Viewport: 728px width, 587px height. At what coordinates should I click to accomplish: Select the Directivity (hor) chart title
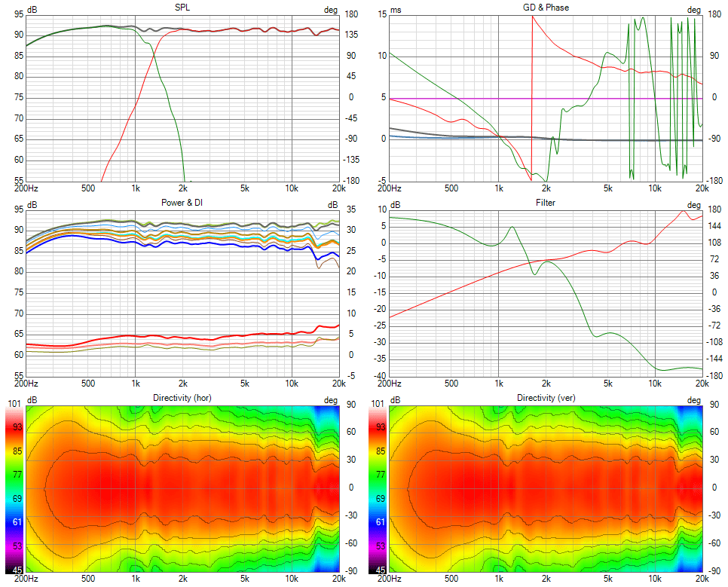[x=182, y=398]
